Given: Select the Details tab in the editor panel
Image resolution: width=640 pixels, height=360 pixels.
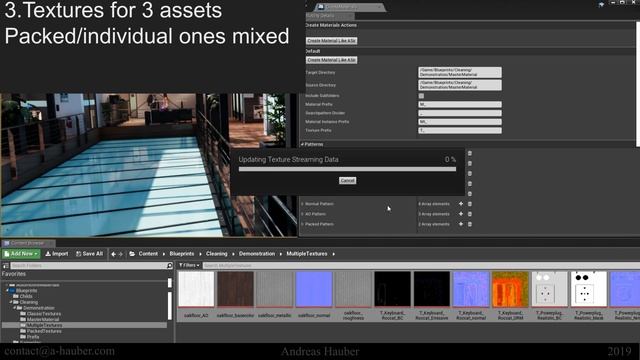Looking at the screenshot, I should [330, 16].
